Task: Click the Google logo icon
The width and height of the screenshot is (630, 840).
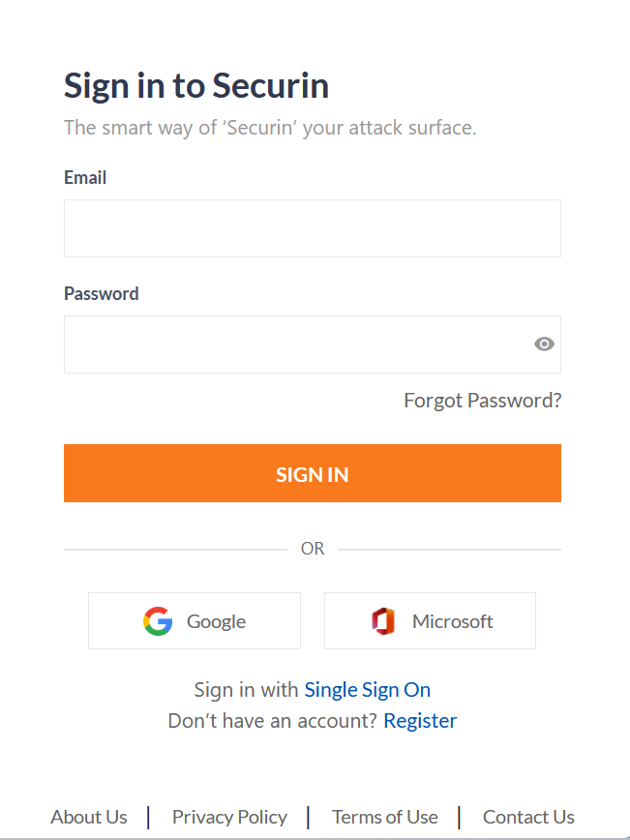Action: [x=158, y=621]
